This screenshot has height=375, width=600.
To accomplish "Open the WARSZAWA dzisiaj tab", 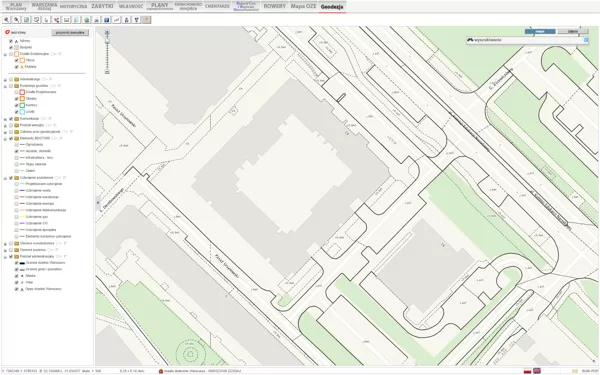I will click(44, 6).
